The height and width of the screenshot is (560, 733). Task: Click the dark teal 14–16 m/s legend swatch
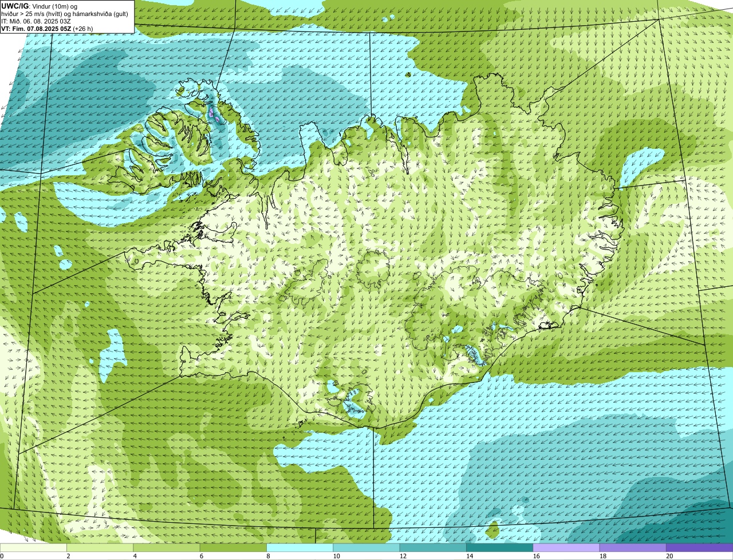click(x=500, y=547)
